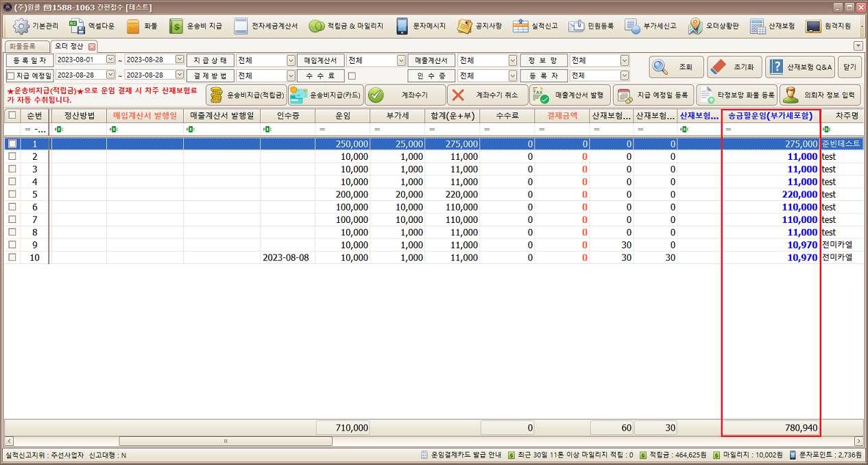Switch to the 화물등록 tab
This screenshot has height=465, width=868.
pyautogui.click(x=25, y=46)
